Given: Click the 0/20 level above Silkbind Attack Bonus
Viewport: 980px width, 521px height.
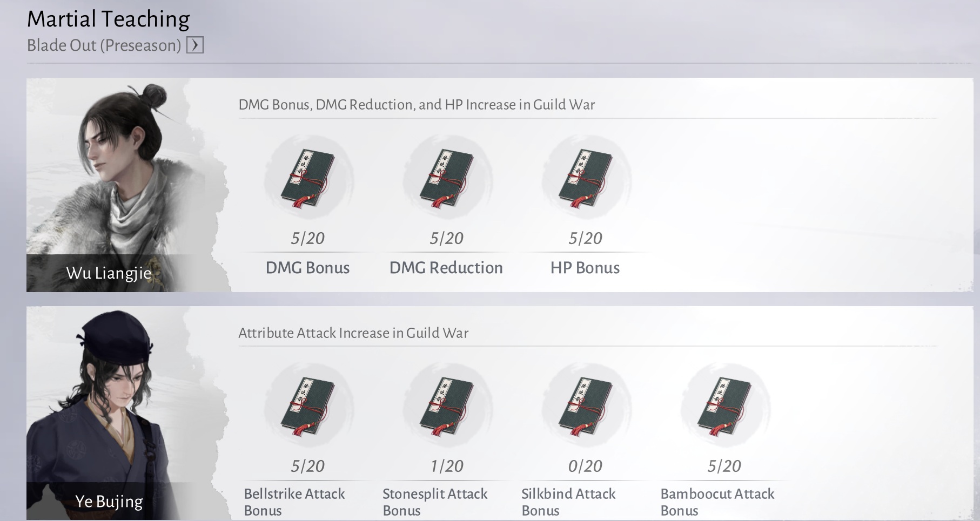Looking at the screenshot, I should click(x=586, y=466).
